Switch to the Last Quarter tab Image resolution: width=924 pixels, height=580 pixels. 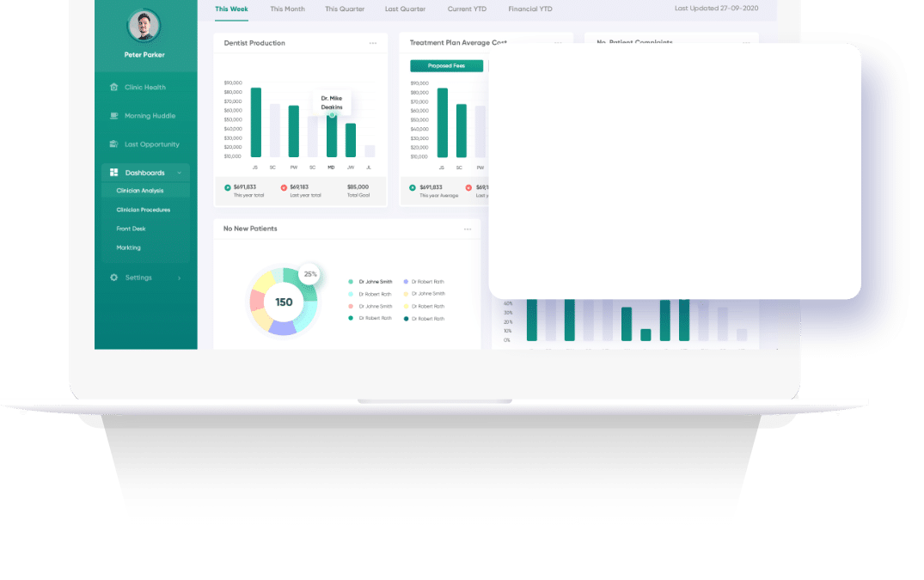(405, 9)
